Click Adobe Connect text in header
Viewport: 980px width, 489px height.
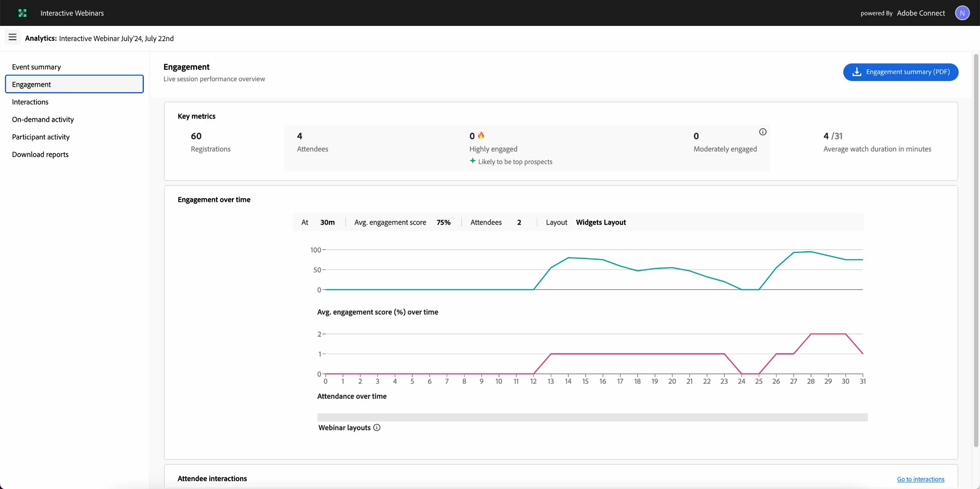pos(921,13)
